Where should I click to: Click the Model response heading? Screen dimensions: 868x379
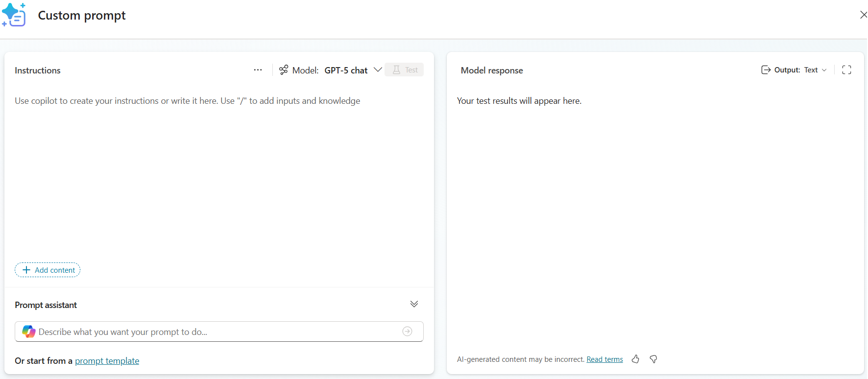(x=492, y=71)
